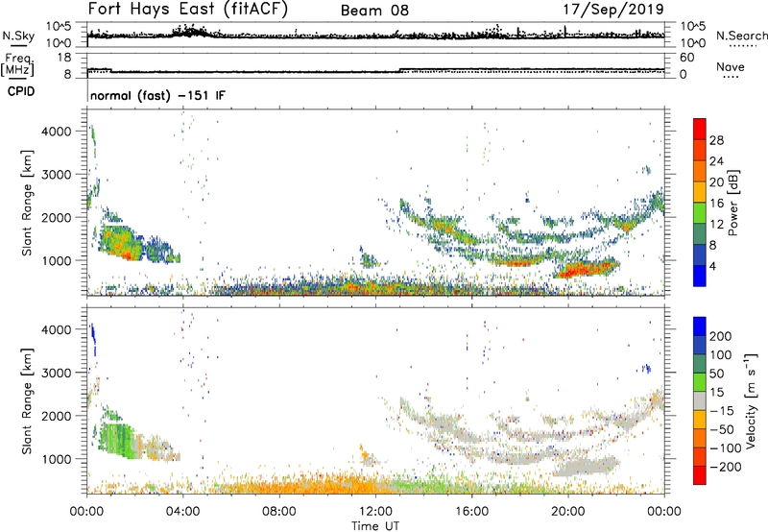Click the '3000' tick on velocity panel
The width and height of the screenshot is (768, 532).
click(57, 373)
